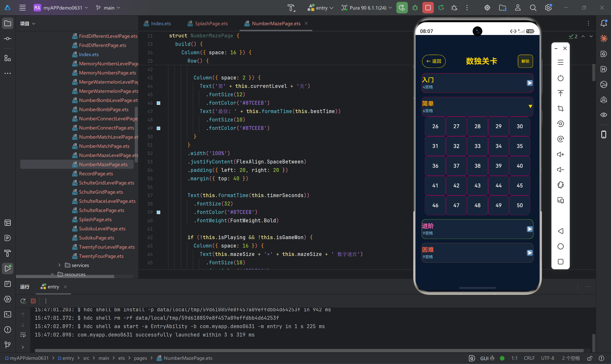Open the Structure tool window icon
Viewport: 611px width, 364px height.
[x=8, y=58]
